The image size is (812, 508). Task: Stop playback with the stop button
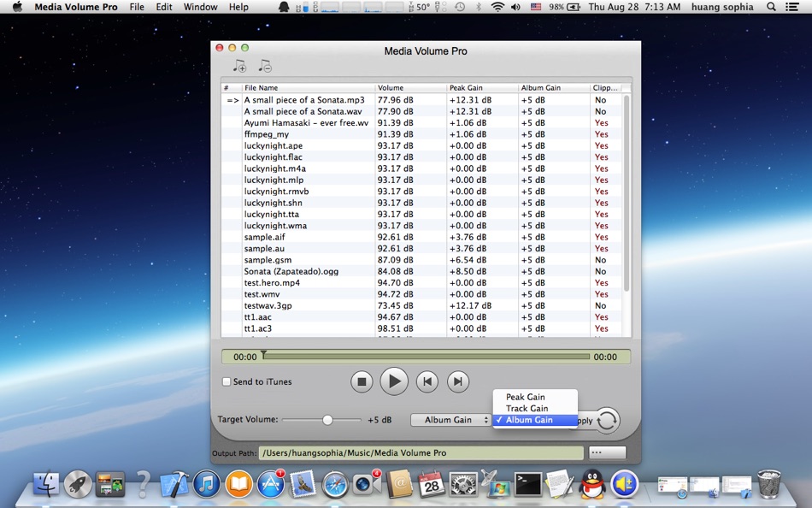362,382
